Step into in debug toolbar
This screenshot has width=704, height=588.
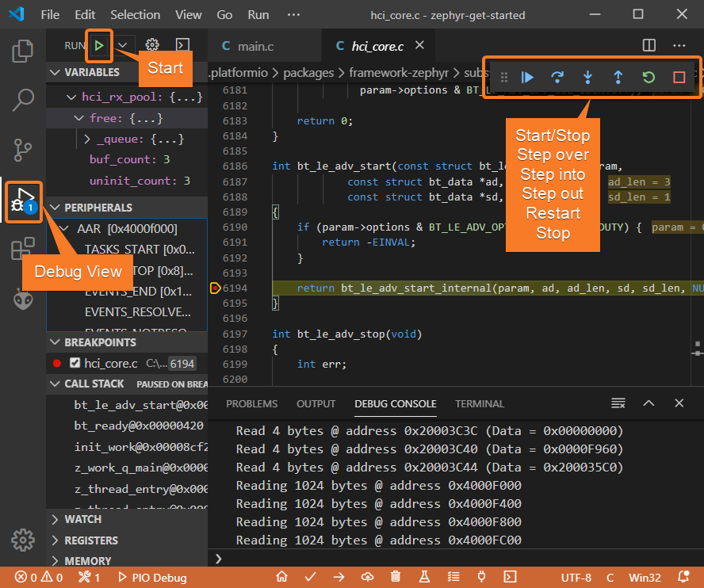tap(587, 77)
